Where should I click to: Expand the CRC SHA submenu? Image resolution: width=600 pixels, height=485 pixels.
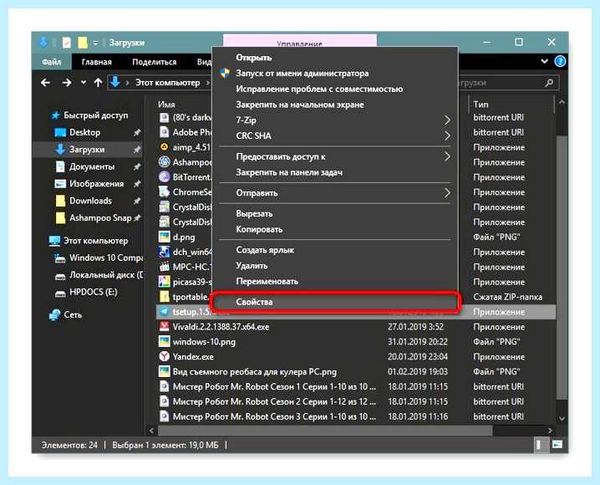point(336,136)
